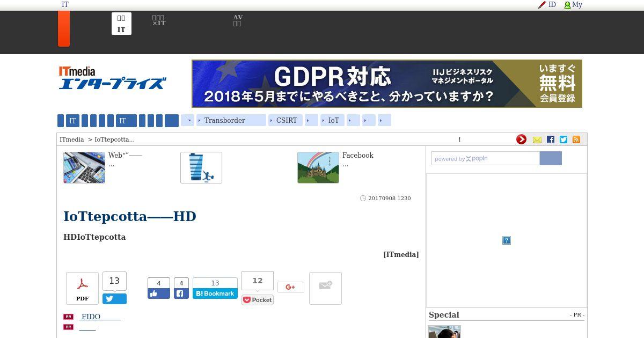Screen dimensions: 644x338
Task: Click the [ITmedia] author credit
Action: click(401, 255)
